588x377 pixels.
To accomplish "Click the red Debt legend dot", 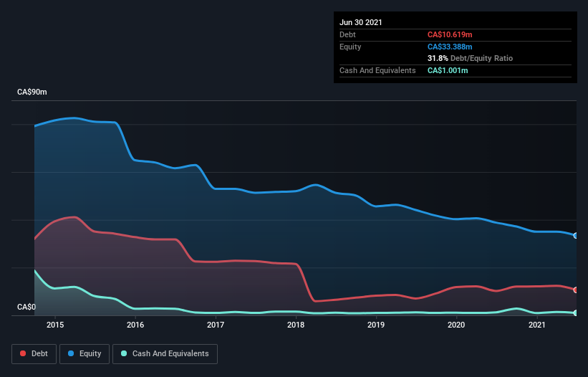I will (23, 353).
